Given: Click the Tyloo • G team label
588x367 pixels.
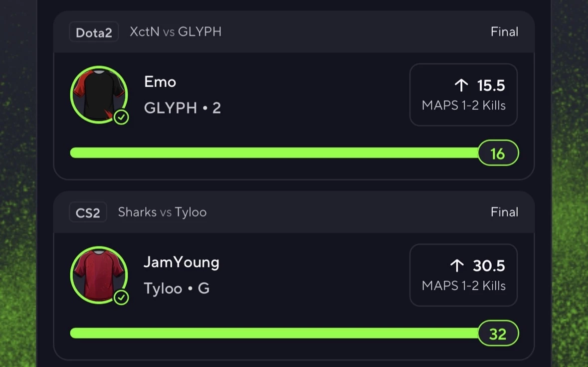Looking at the screenshot, I should pos(177,288).
